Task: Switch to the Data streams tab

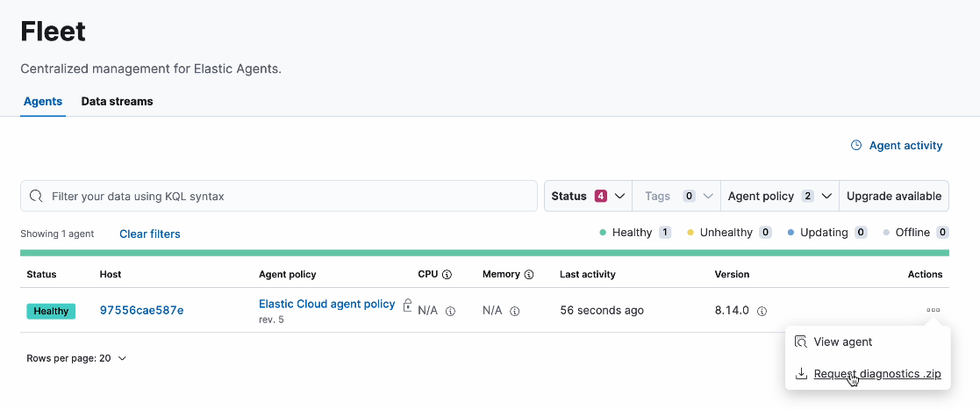Action: point(117,101)
